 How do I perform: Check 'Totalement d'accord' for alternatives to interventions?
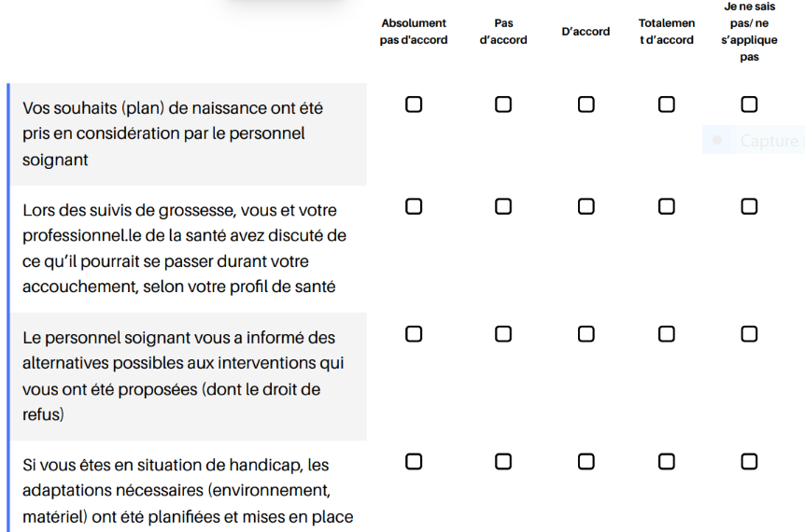[666, 334]
